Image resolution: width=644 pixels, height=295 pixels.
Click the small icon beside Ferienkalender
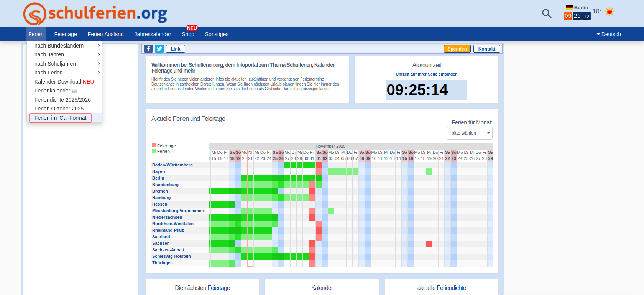tap(74, 91)
